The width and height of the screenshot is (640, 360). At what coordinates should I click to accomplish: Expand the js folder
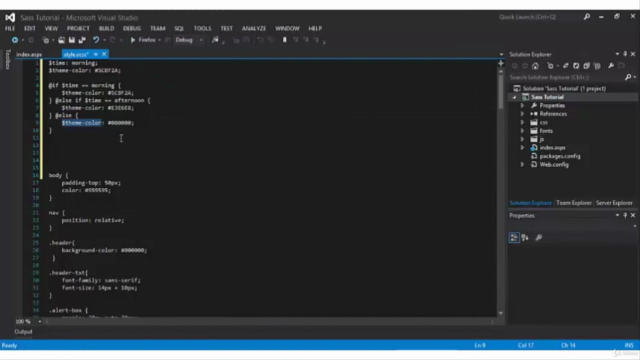click(522, 139)
